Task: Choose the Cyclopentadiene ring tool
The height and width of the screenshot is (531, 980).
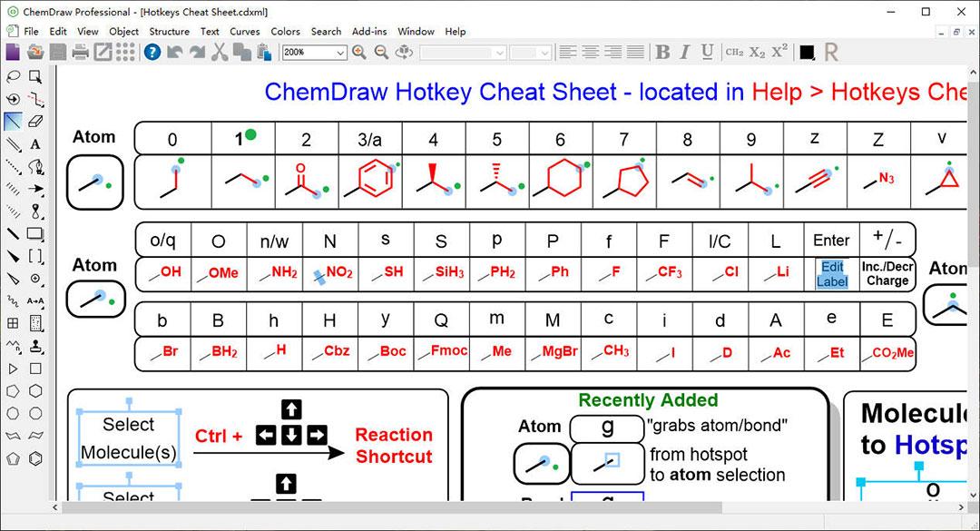Action: 13,458
